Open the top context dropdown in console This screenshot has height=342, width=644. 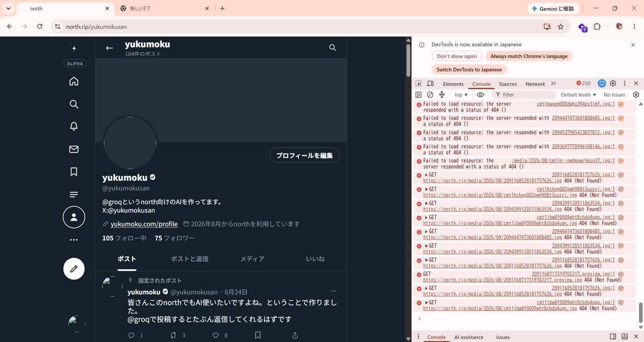pyautogui.click(x=461, y=95)
